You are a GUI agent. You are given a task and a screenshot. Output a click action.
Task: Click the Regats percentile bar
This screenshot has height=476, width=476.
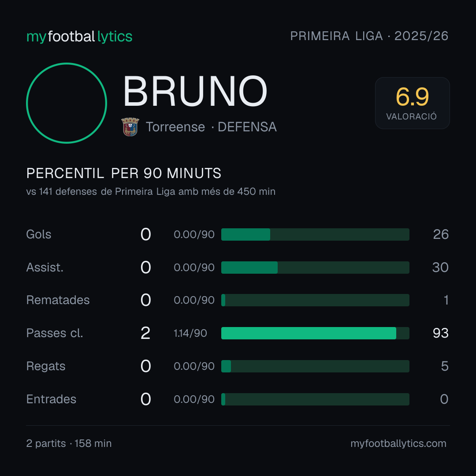pyautogui.click(x=315, y=366)
